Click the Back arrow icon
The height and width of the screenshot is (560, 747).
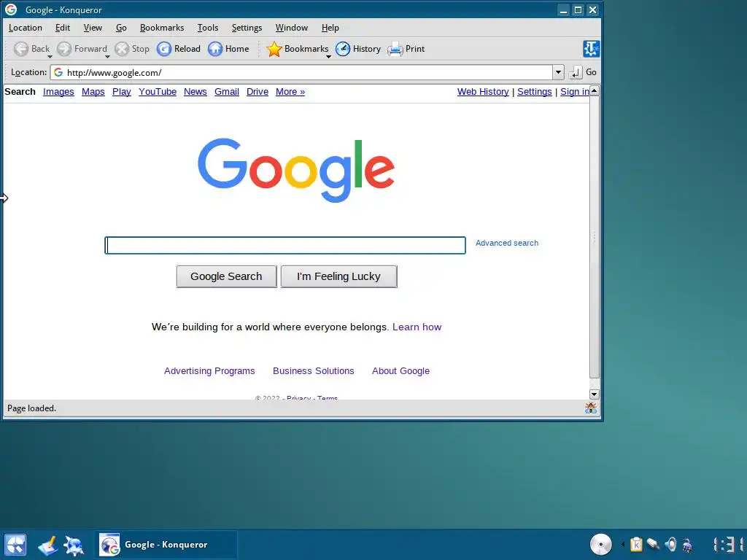pyautogui.click(x=21, y=49)
